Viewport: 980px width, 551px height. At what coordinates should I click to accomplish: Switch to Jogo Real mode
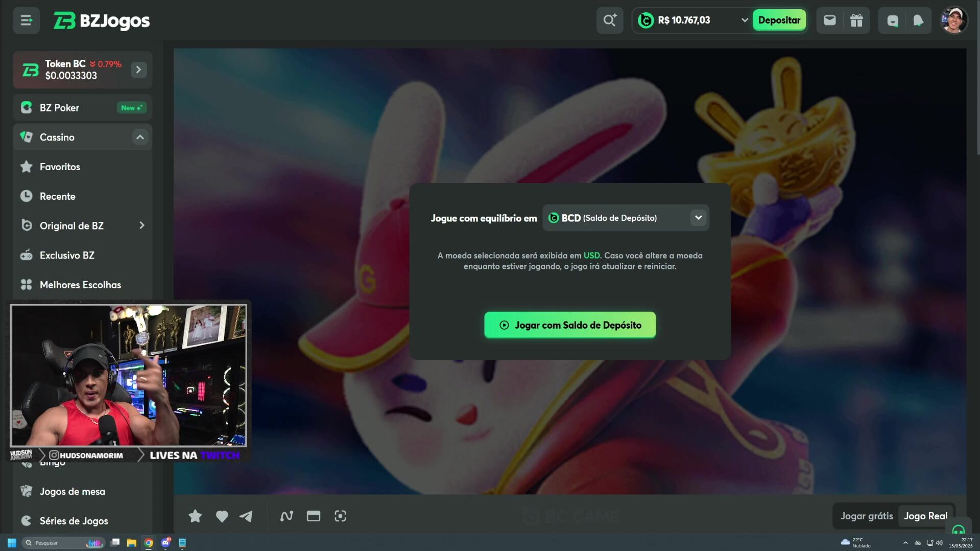point(925,516)
